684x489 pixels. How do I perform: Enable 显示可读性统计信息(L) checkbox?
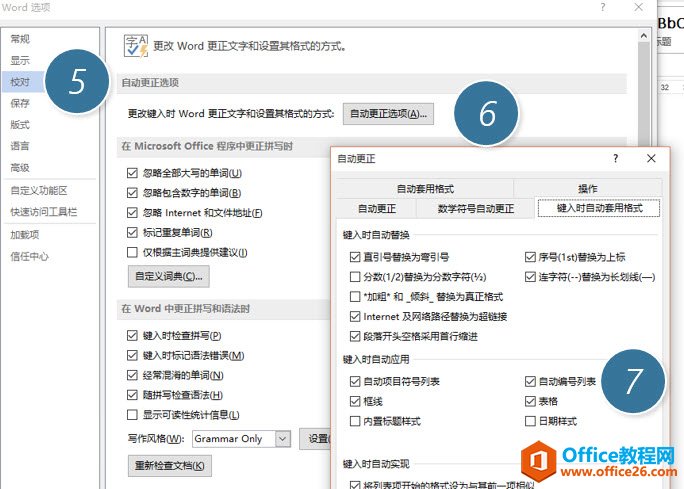pyautogui.click(x=132, y=415)
